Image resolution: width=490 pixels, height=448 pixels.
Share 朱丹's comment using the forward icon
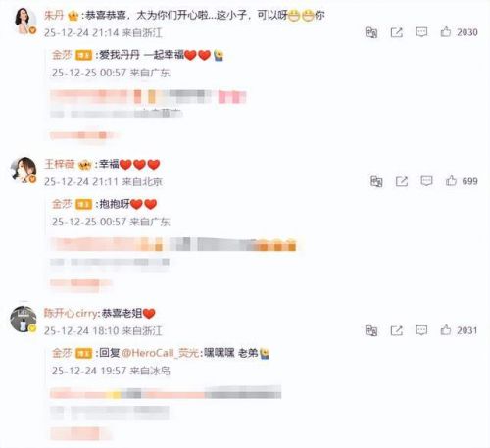[397, 32]
